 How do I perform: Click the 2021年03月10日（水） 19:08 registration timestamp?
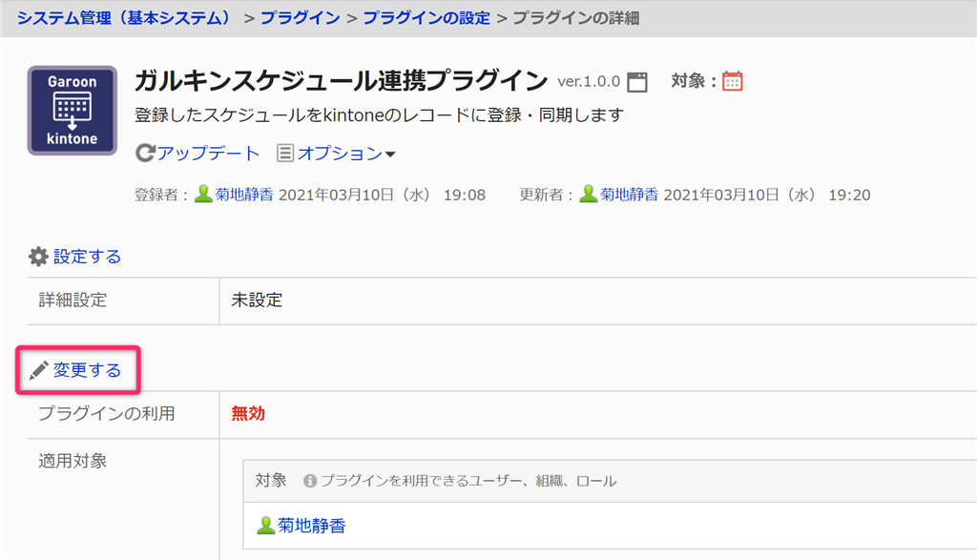click(382, 195)
